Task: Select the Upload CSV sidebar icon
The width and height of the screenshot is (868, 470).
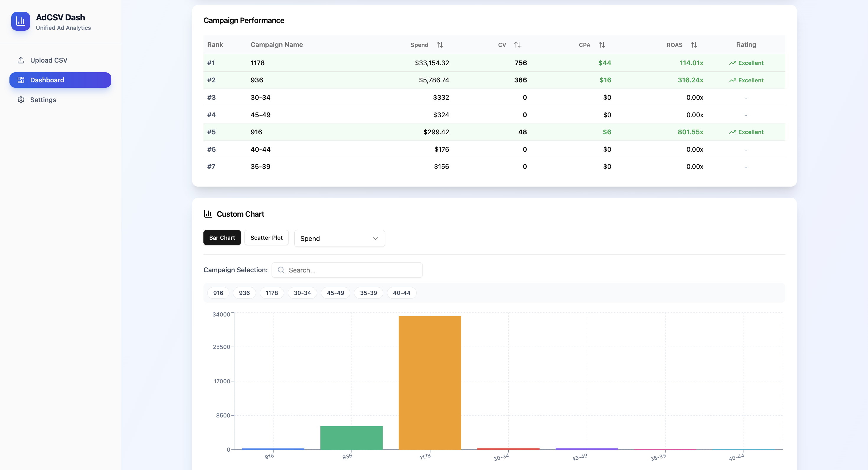Action: (x=21, y=60)
